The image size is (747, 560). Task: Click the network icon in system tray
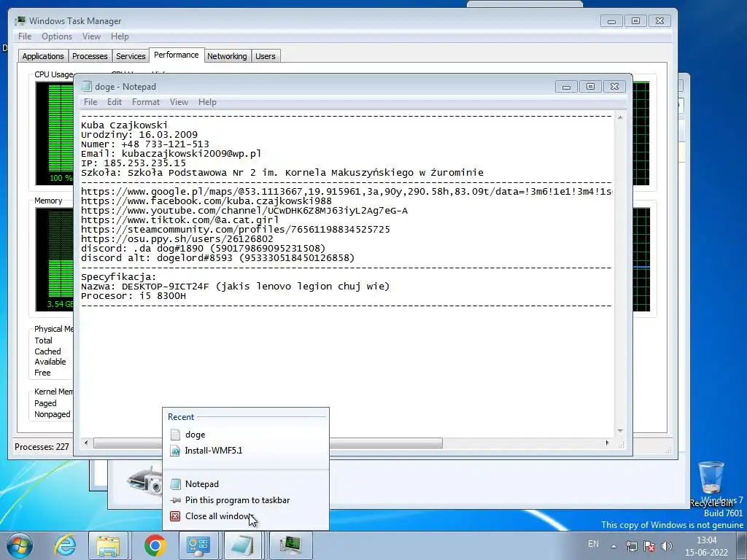click(631, 546)
